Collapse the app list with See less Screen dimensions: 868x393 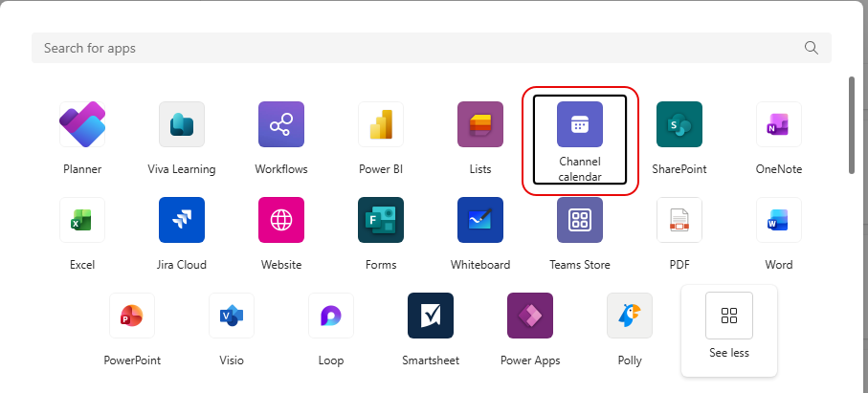pos(729,328)
